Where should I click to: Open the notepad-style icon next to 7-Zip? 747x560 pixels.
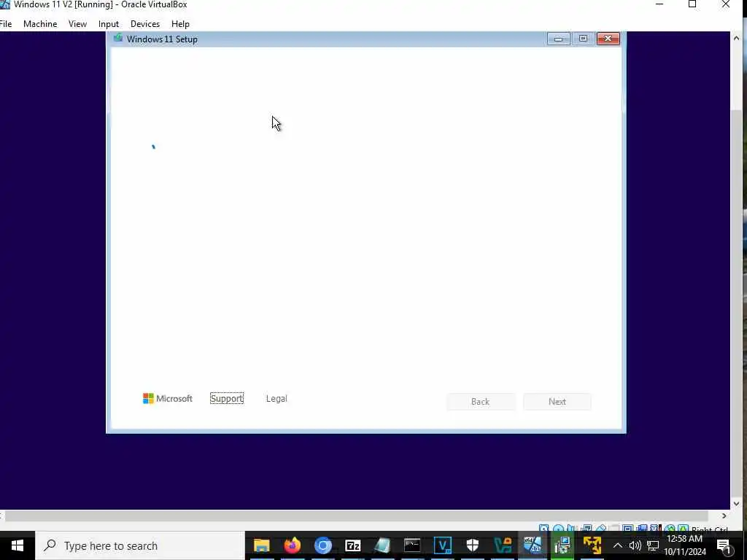pyautogui.click(x=382, y=545)
